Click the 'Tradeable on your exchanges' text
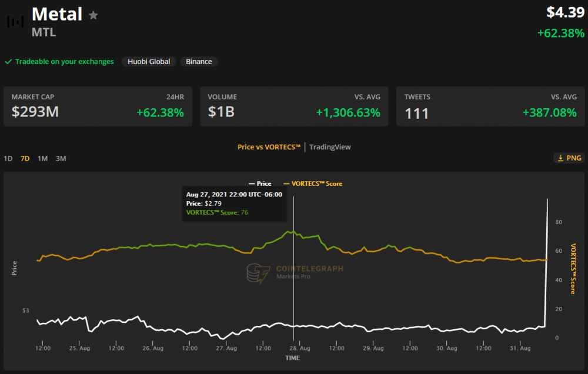The height and width of the screenshot is (374, 588). (65, 62)
